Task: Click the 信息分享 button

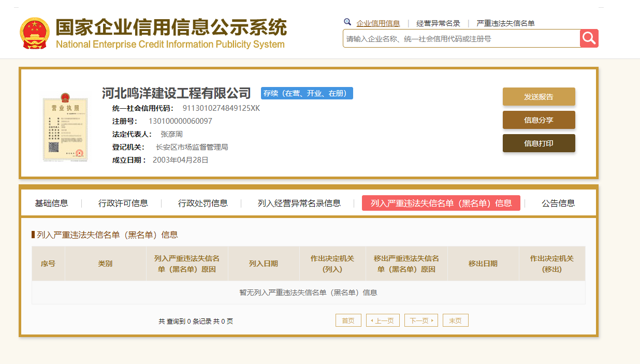Action: tap(539, 120)
